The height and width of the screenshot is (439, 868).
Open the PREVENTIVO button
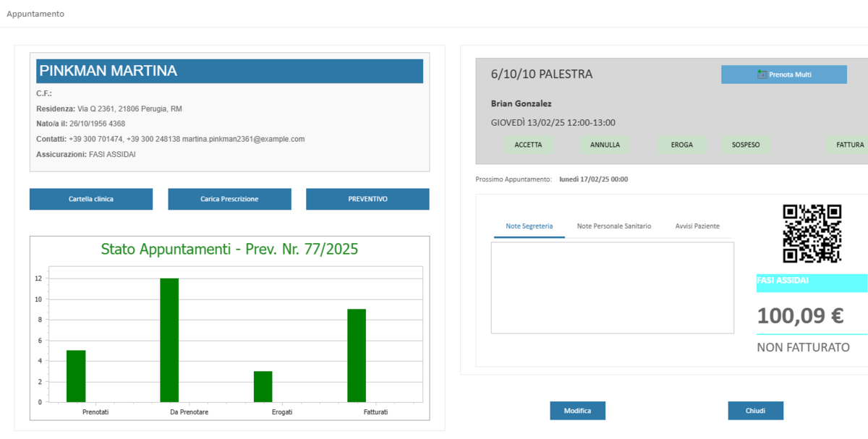[367, 199]
